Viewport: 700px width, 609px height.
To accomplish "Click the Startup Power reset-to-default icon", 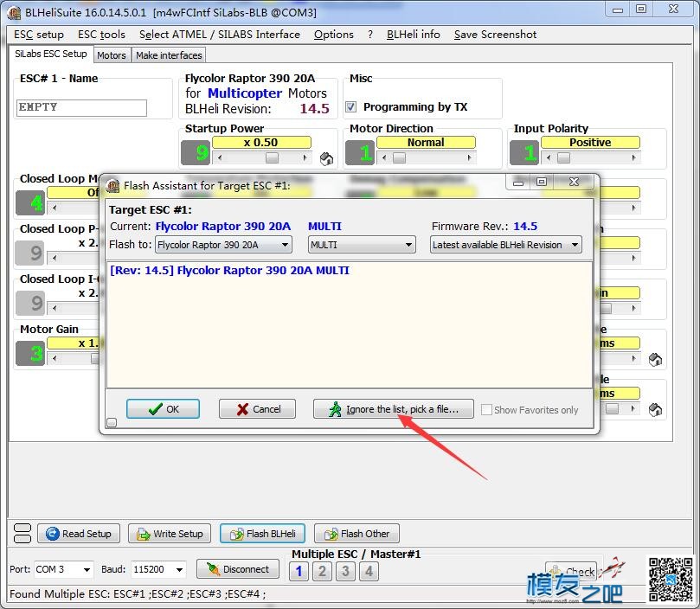I will pos(327,158).
